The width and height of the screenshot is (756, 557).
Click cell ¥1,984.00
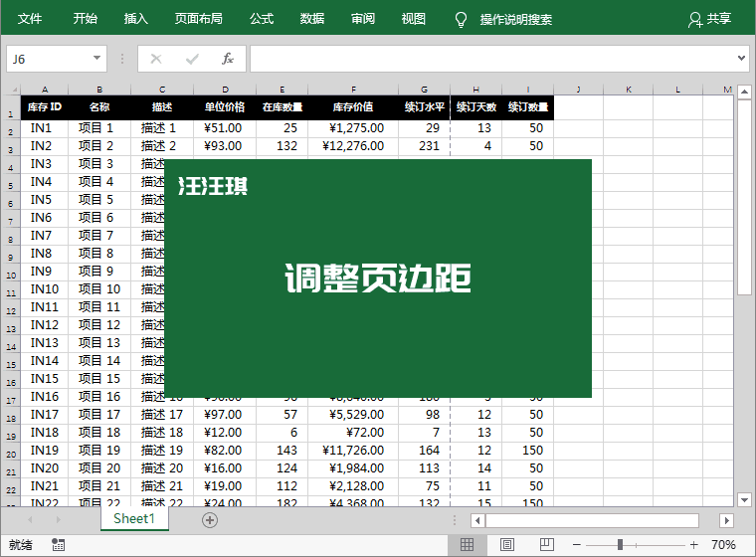[353, 468]
